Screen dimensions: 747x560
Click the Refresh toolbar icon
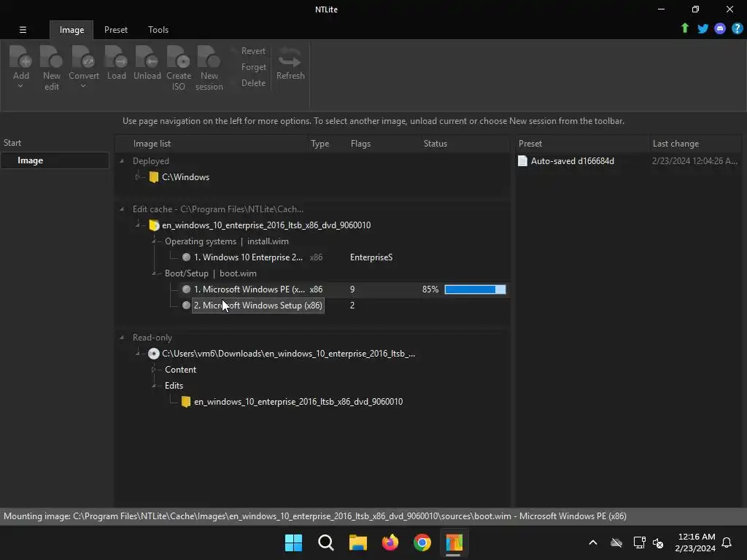coord(290,57)
